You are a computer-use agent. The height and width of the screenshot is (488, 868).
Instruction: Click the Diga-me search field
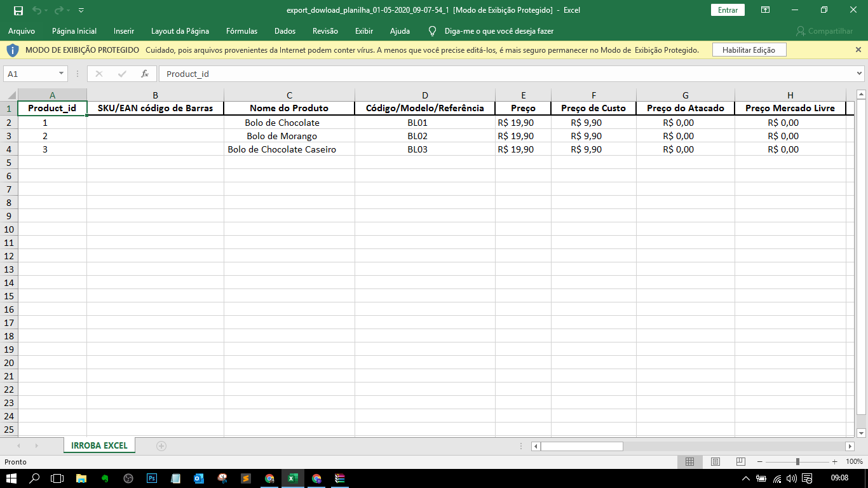(x=499, y=30)
